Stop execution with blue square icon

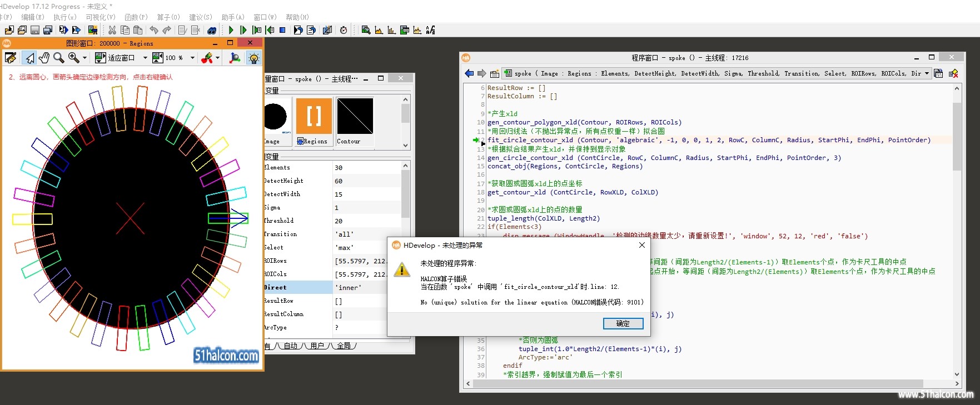[282, 30]
